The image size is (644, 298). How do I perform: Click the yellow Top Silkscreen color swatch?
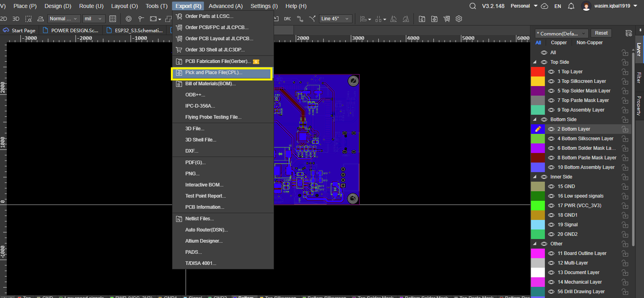click(x=538, y=81)
